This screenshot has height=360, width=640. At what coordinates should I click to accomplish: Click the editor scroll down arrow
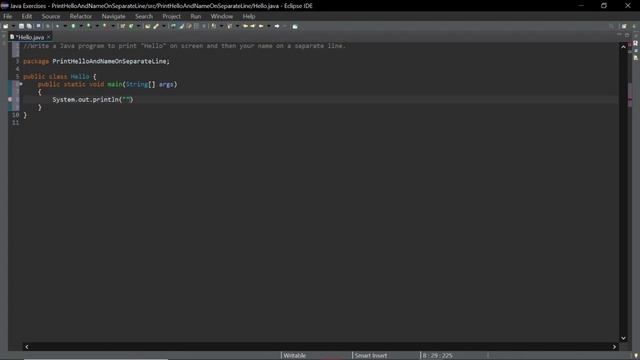coord(623,338)
